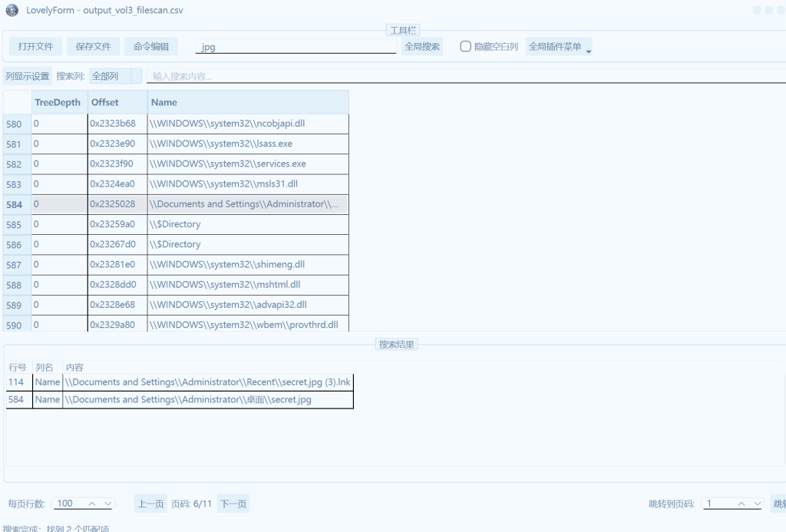
Task: Click search result row 584 桌面 secret.jpg
Action: tap(188, 400)
